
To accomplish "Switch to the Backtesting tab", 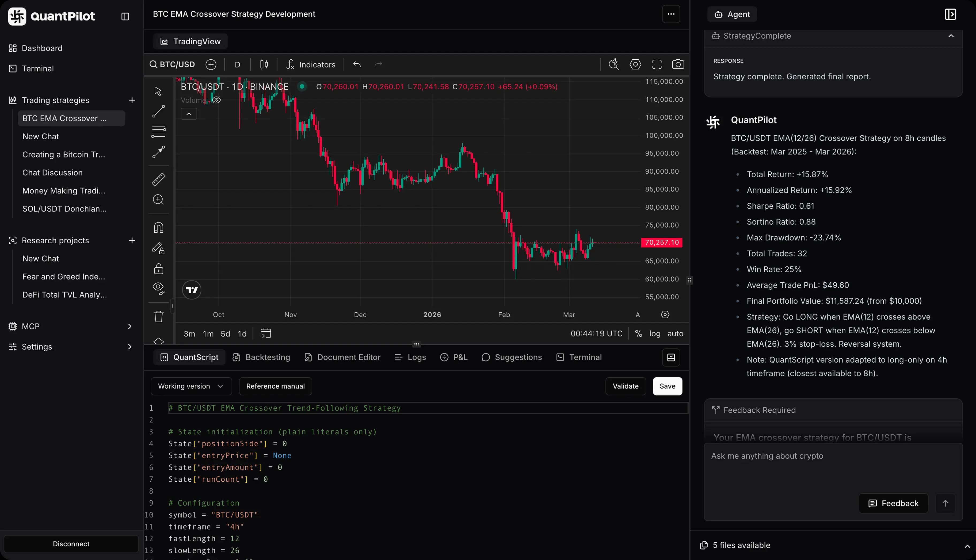I will point(261,357).
